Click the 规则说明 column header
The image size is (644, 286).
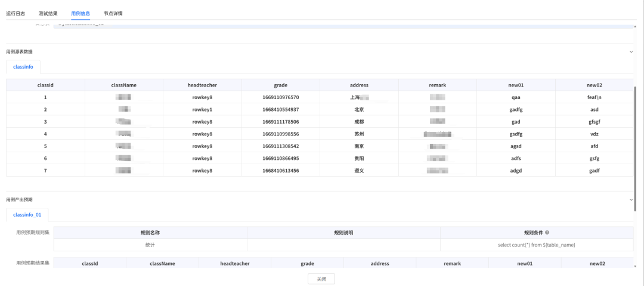coord(344,232)
